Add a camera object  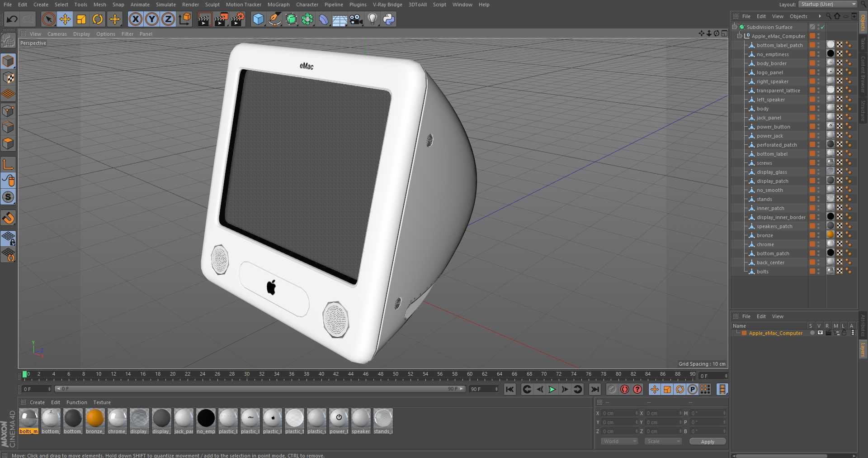(x=356, y=19)
